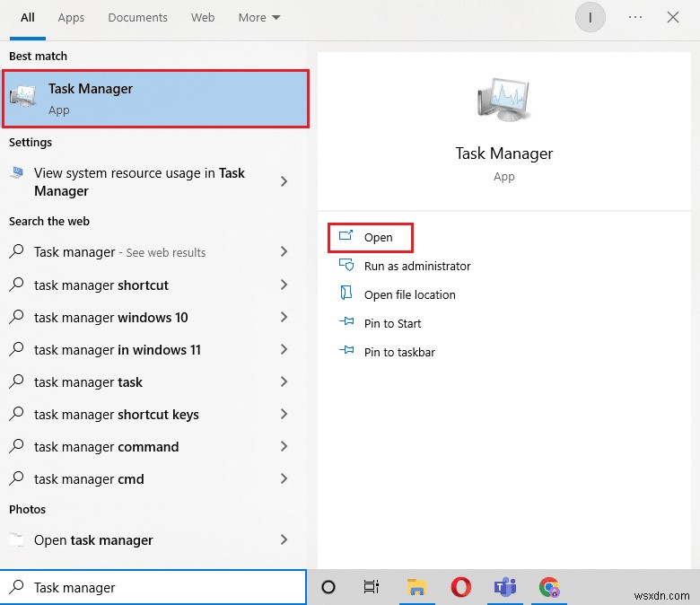
Task: Click the user account avatar icon
Action: click(x=590, y=18)
